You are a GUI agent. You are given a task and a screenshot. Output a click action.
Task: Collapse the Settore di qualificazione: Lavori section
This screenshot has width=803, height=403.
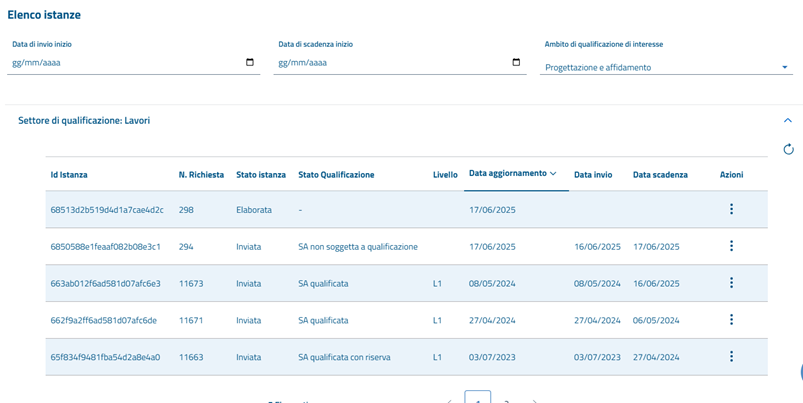click(787, 121)
